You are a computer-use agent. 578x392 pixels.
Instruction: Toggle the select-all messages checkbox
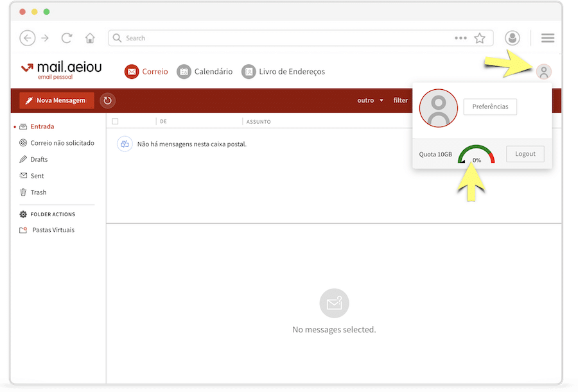[115, 121]
